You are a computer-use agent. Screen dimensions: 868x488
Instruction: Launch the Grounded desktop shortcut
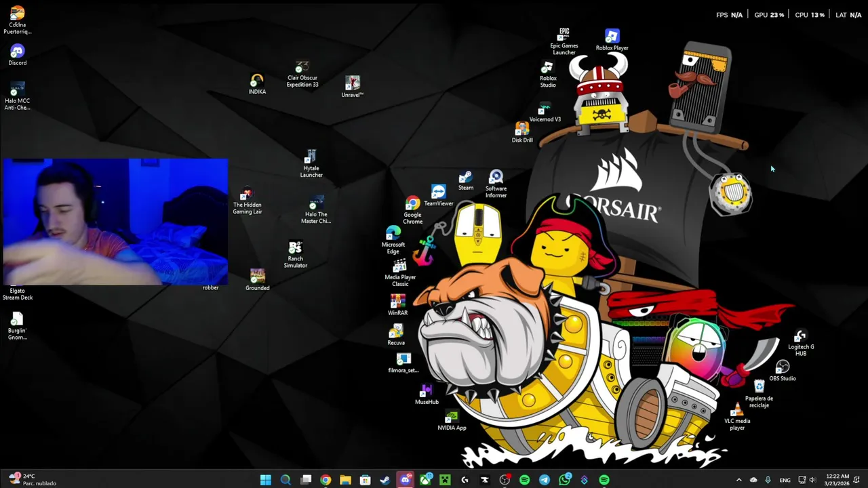258,279
